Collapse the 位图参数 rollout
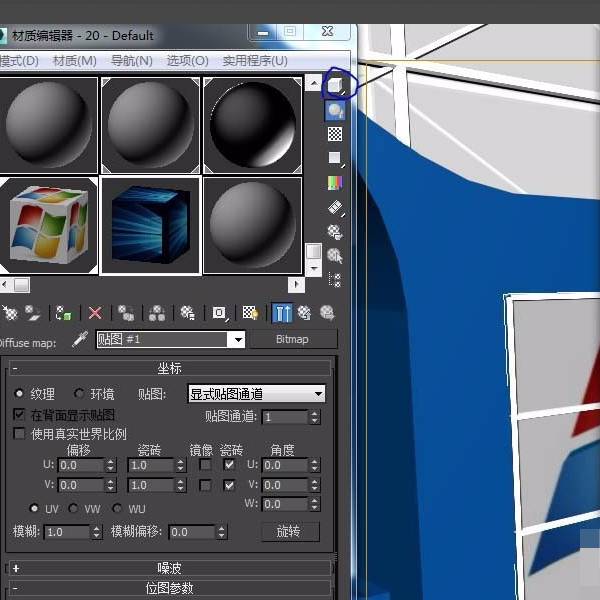The height and width of the screenshot is (600, 600). coord(170,588)
